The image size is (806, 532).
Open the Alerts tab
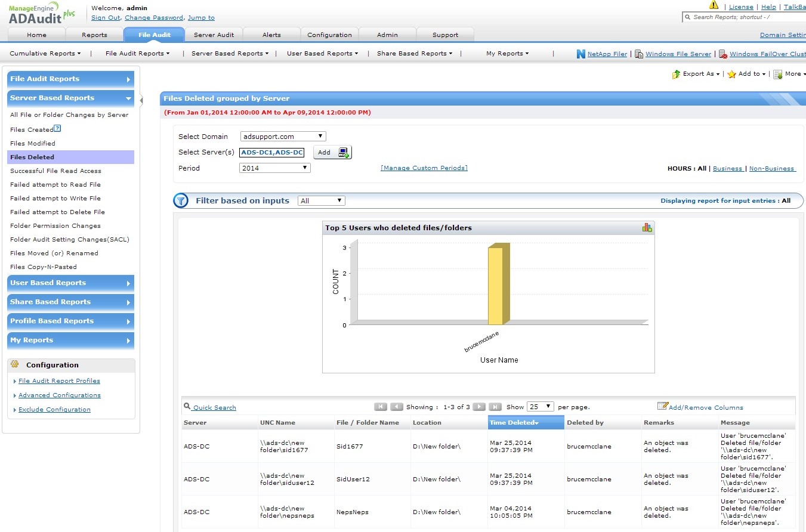(271, 35)
